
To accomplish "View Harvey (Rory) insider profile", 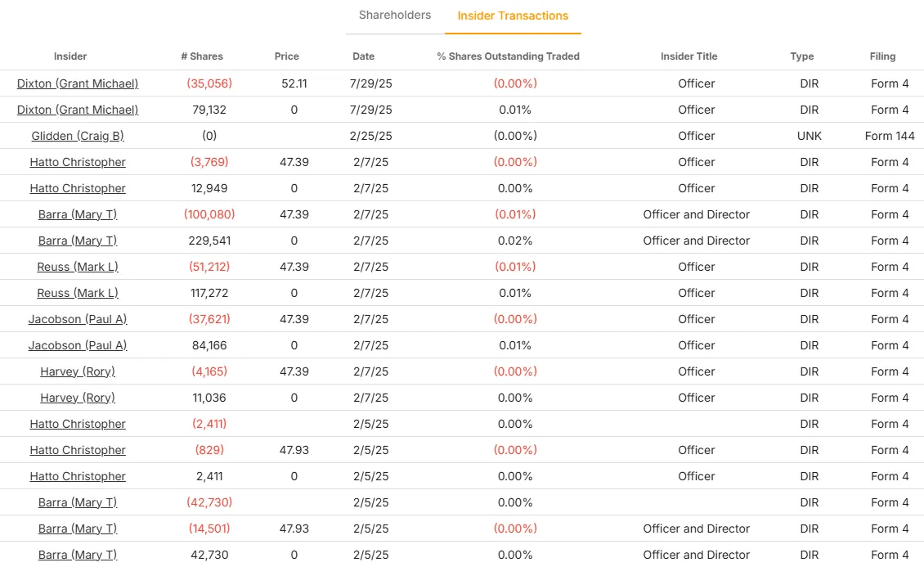I will pos(77,371).
